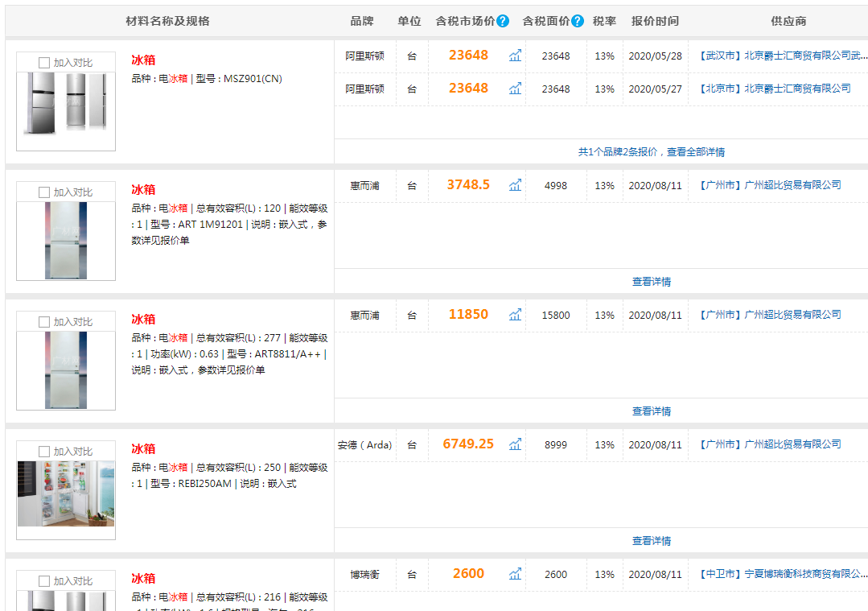Click help icon beside 含税市场价 header

503,21
